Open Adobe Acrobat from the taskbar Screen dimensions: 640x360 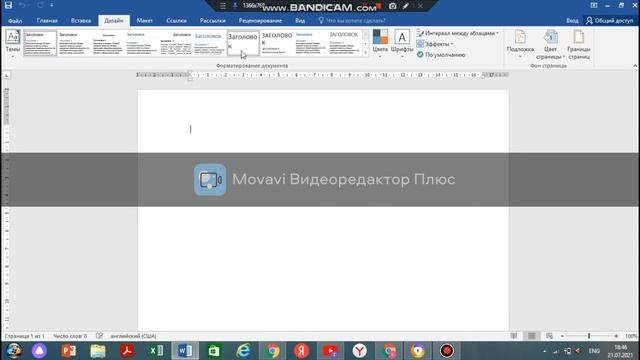tap(127, 351)
